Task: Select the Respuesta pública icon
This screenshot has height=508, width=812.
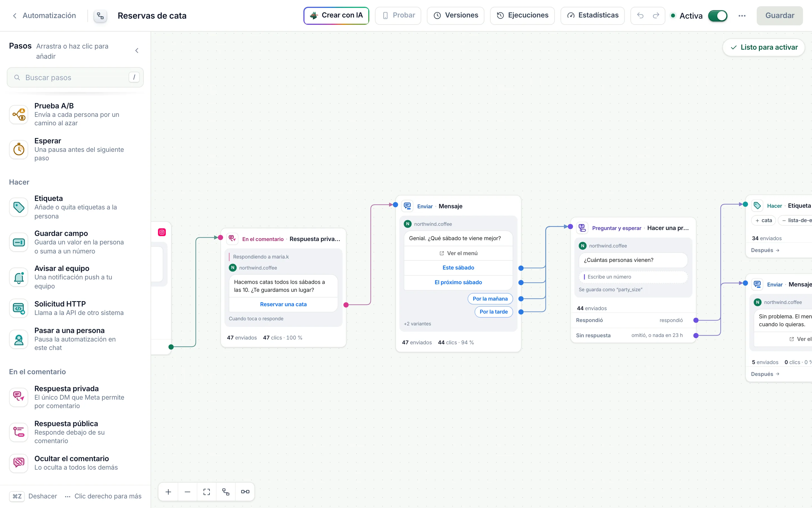Action: coord(19,432)
